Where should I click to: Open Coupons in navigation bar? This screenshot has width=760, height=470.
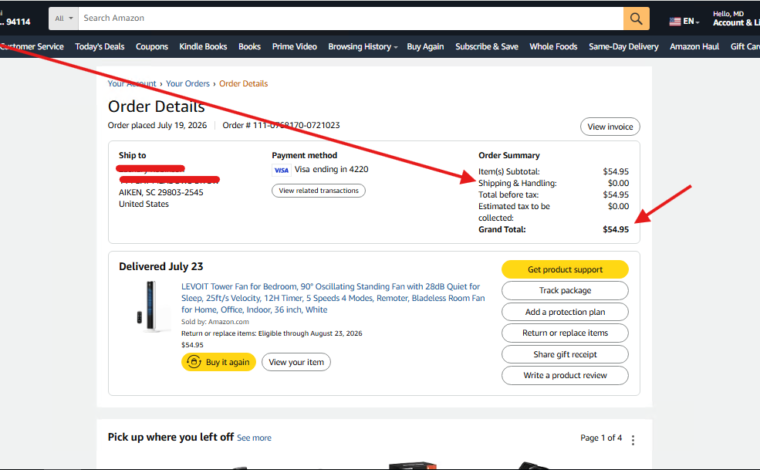point(152,47)
